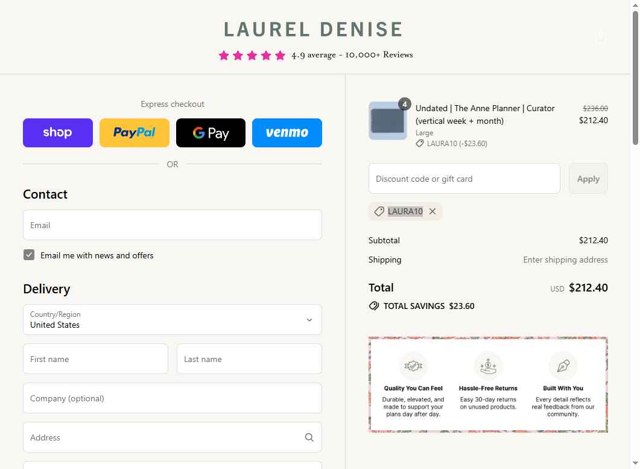Click the scrollbar down arrow
The width and height of the screenshot is (640, 469).
(x=636, y=463)
